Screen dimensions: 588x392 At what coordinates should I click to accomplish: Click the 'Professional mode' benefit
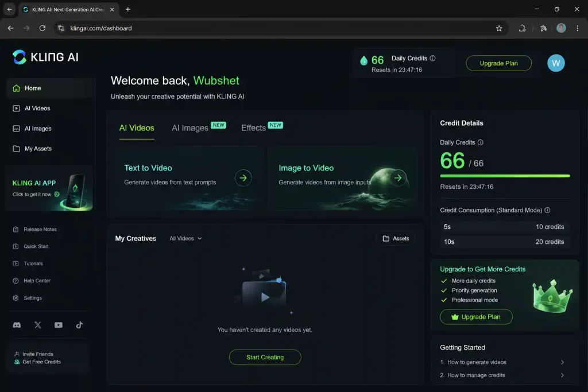tap(475, 300)
